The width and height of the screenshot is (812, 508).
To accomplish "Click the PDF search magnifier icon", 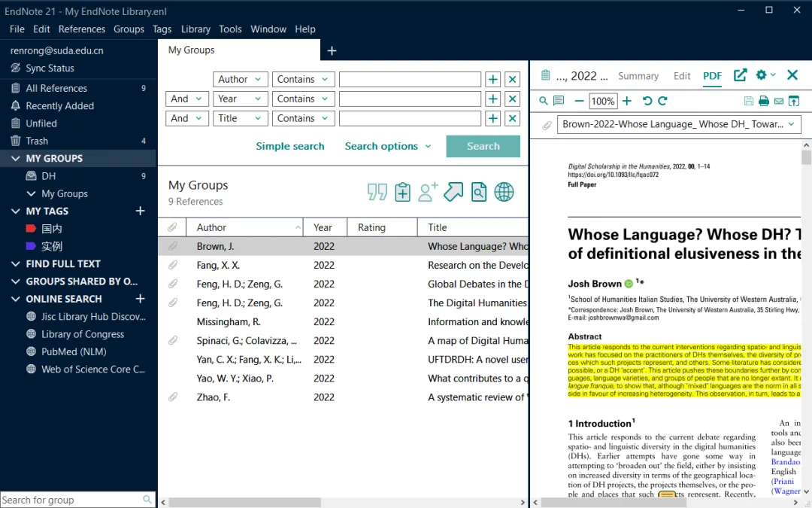I will (x=544, y=101).
